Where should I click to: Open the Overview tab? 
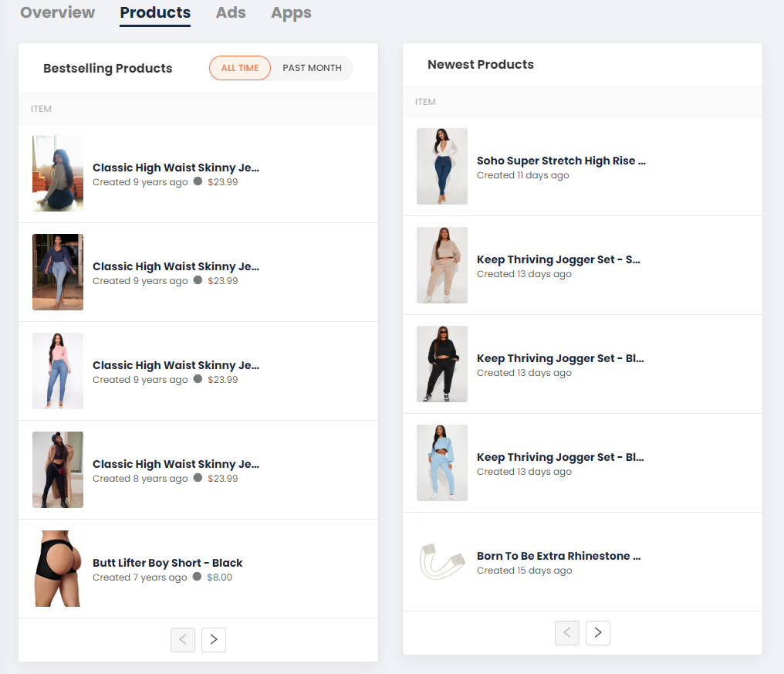tap(57, 13)
